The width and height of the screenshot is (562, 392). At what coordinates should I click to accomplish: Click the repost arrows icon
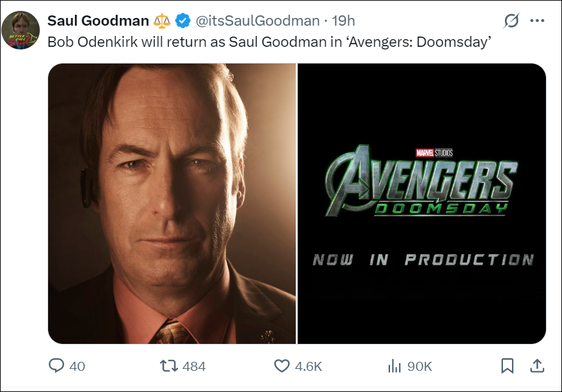point(169,366)
